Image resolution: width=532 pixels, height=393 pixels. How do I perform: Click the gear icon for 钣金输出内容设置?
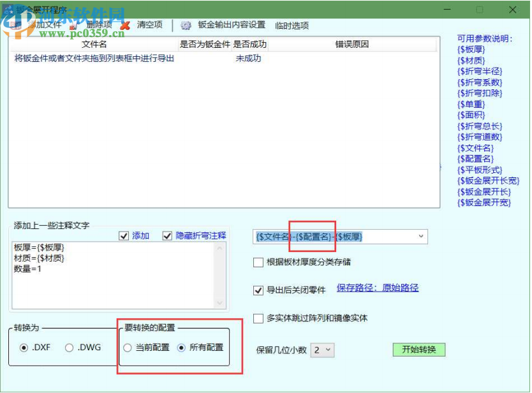click(x=186, y=26)
